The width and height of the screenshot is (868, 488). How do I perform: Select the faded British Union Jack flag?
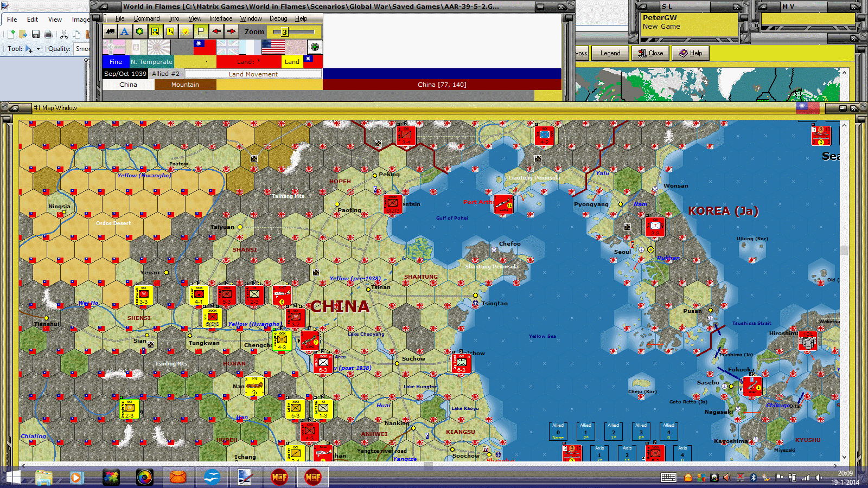click(227, 47)
